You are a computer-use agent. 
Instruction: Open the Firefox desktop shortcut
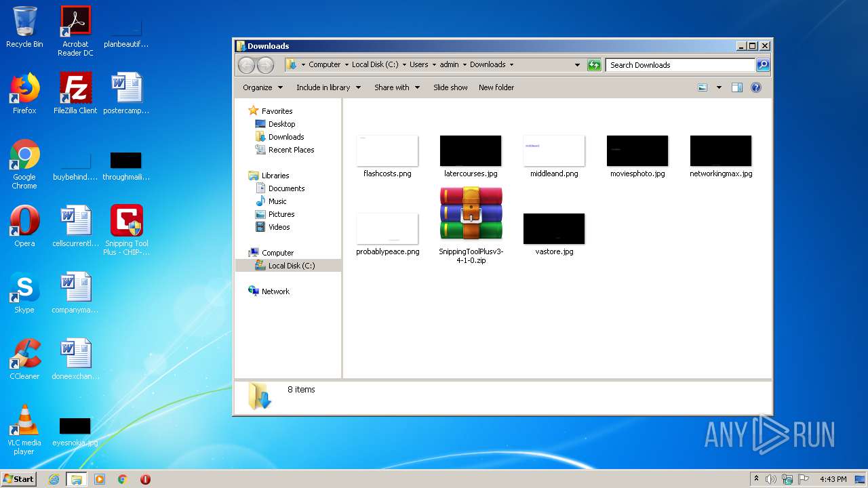pos(24,94)
